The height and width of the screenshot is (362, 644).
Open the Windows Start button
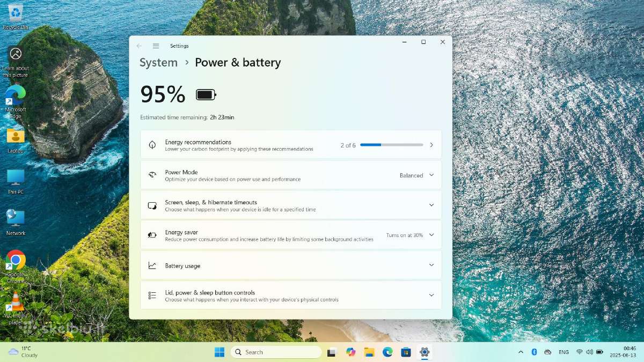click(219, 352)
